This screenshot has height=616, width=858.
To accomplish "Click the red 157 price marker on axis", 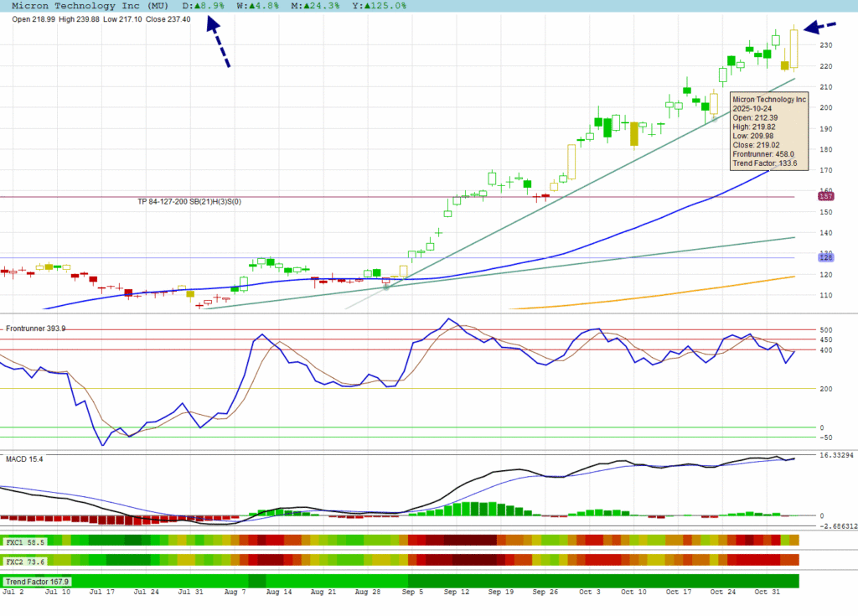I will pos(824,196).
